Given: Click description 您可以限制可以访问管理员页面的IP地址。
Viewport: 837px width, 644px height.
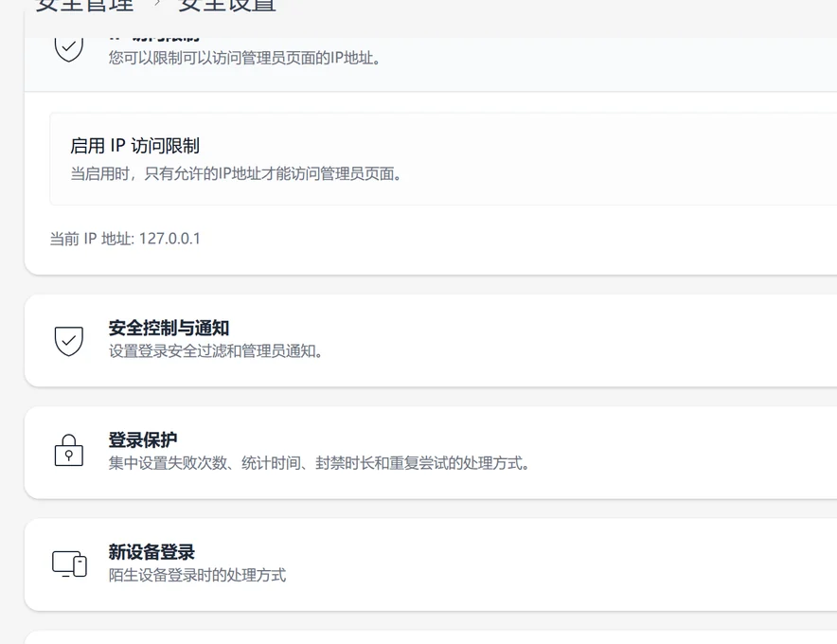Looking at the screenshot, I should pos(245,58).
